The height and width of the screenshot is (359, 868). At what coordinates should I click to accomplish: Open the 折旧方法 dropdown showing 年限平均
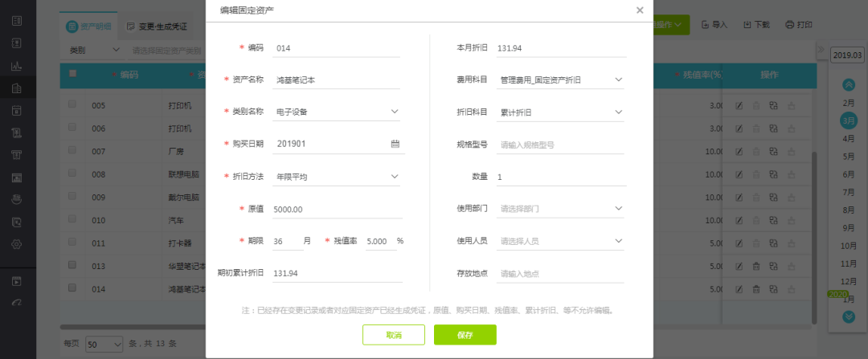pyautogui.click(x=338, y=177)
